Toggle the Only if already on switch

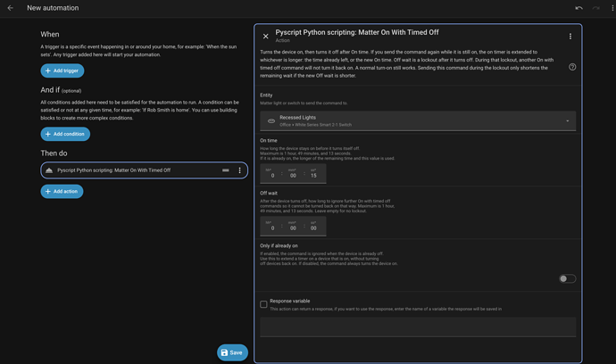coord(567,278)
